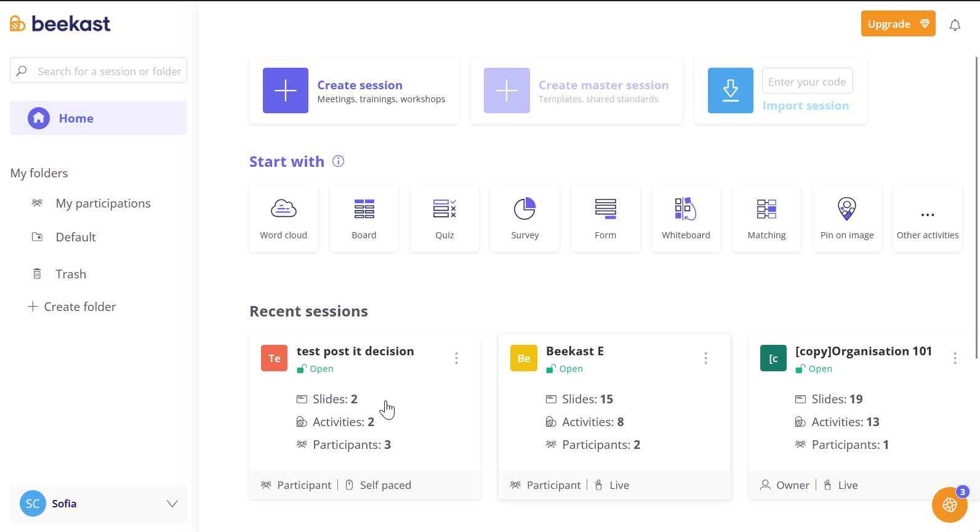Viewport: 980px width, 532px height.
Task: Start with a Whiteboard activity
Action: [x=686, y=218]
